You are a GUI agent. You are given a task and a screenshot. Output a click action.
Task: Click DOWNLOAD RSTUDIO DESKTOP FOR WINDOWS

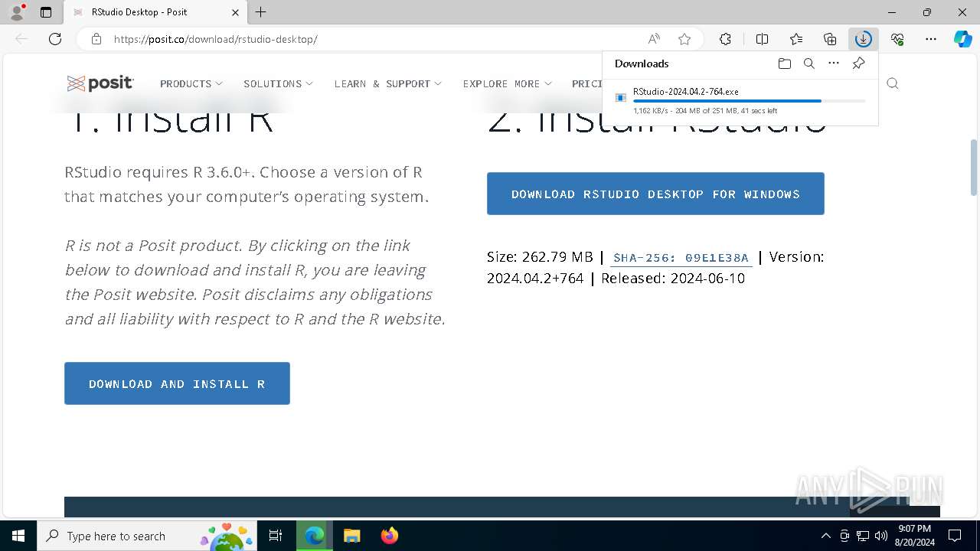[x=655, y=194]
